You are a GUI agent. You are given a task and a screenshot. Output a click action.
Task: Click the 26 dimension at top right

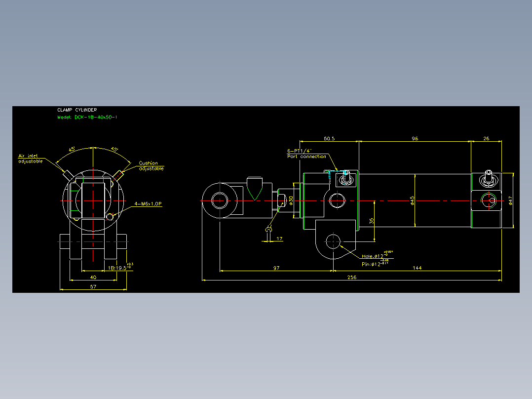coord(486,139)
